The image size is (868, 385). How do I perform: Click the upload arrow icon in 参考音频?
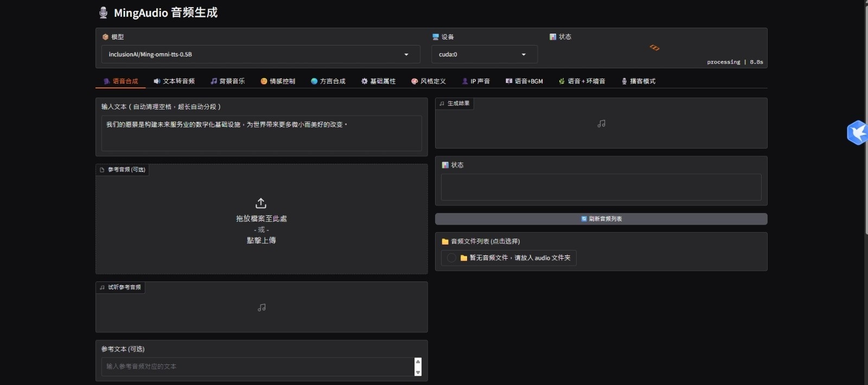tap(261, 203)
